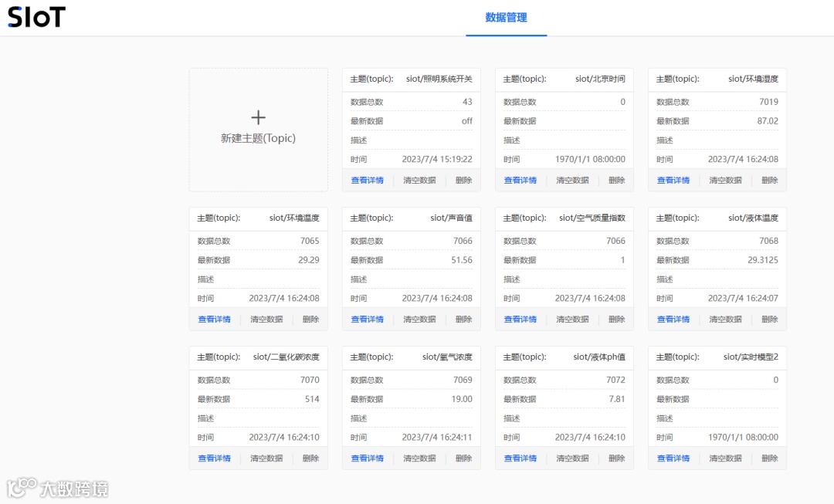Click topic name siot/北京时间
Image resolution: width=834 pixels, height=504 pixels.
point(601,79)
